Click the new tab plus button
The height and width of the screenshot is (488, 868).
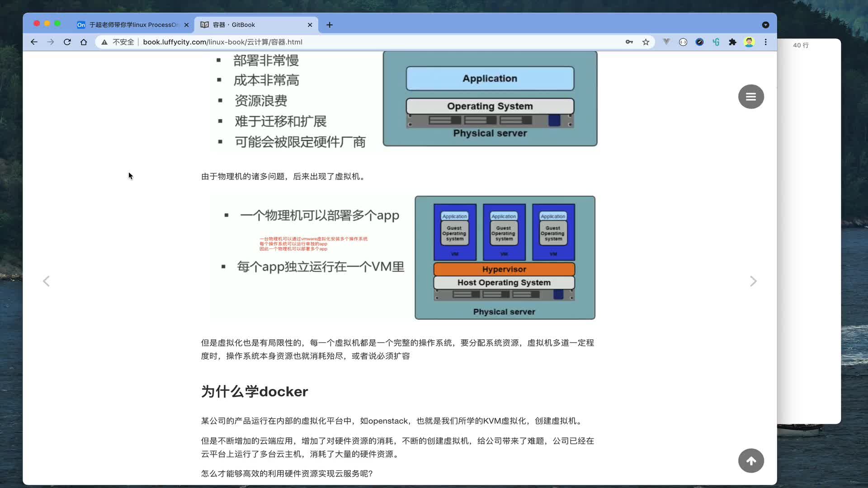coord(330,24)
